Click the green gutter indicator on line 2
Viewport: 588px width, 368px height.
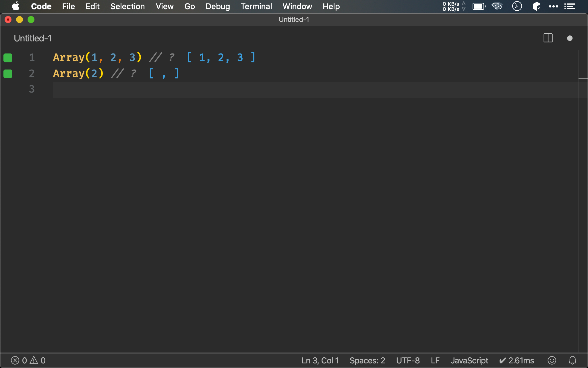(x=8, y=74)
